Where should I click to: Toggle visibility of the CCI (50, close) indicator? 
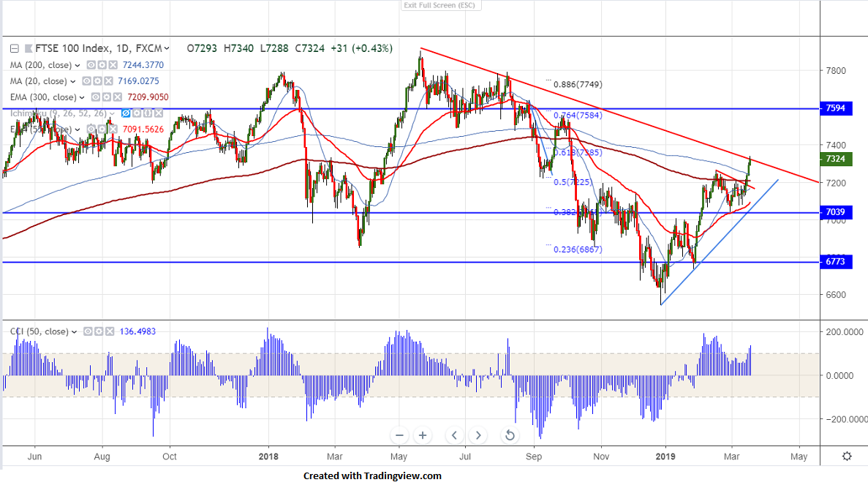coord(88,331)
